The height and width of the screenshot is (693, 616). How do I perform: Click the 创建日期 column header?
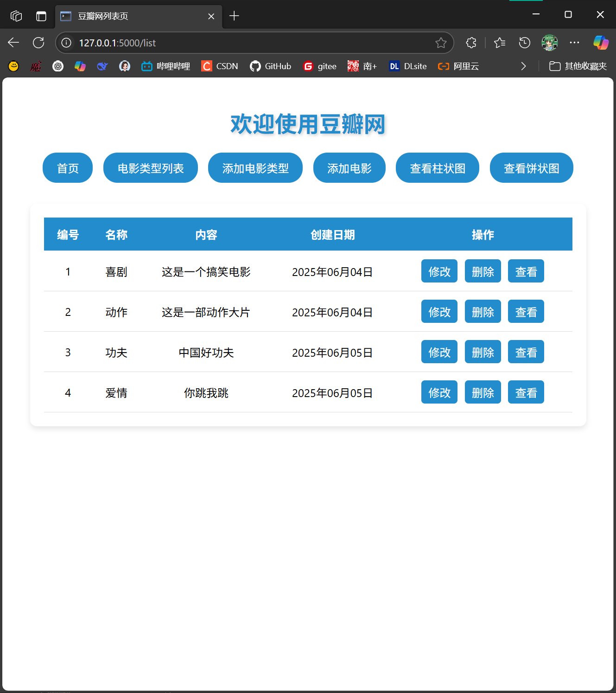[333, 235]
